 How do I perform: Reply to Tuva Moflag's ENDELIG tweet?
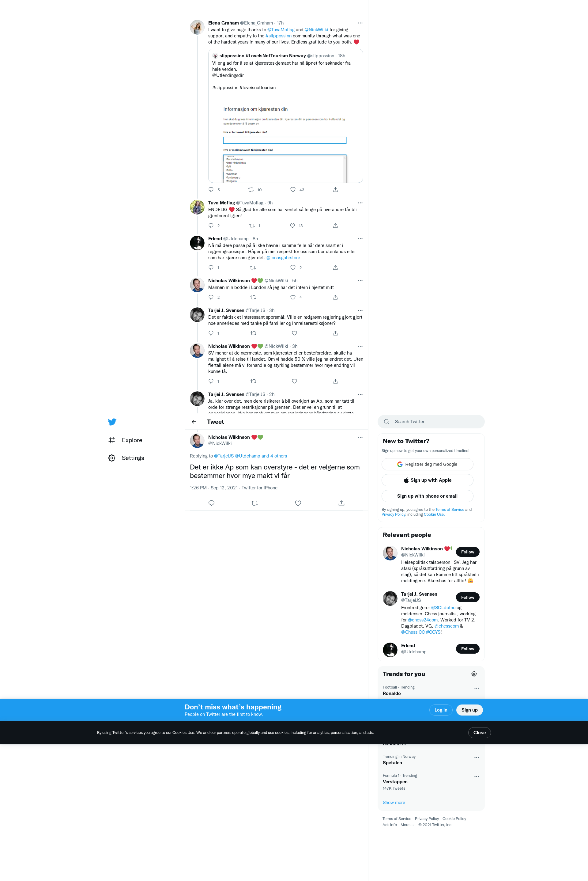pyautogui.click(x=211, y=226)
